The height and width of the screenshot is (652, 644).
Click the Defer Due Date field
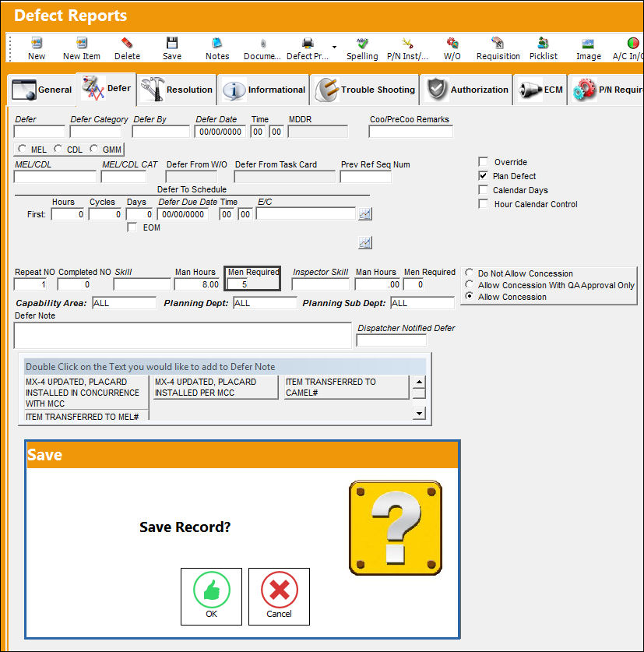click(x=183, y=214)
